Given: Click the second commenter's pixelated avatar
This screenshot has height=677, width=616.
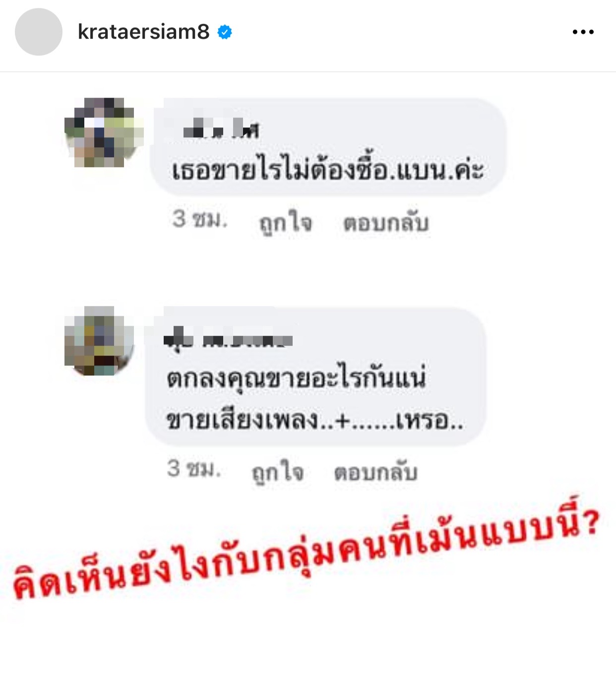Looking at the screenshot, I should 99,341.
